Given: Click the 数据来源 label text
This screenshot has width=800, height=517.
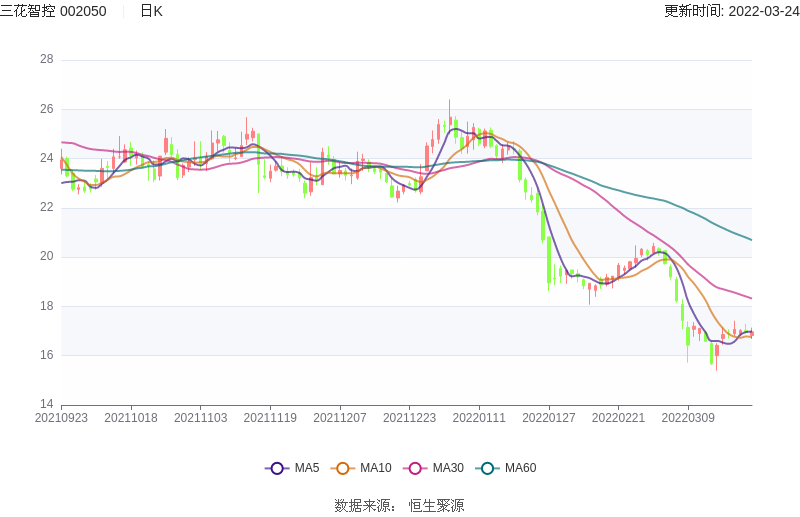Looking at the screenshot, I should pos(363,506).
